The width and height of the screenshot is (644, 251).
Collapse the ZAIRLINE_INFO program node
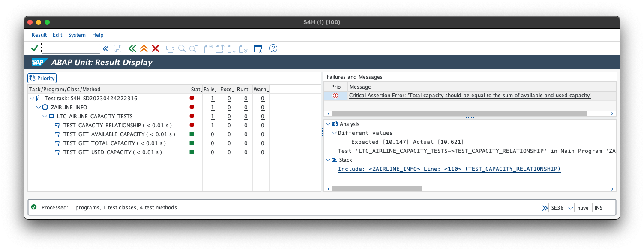38,107
